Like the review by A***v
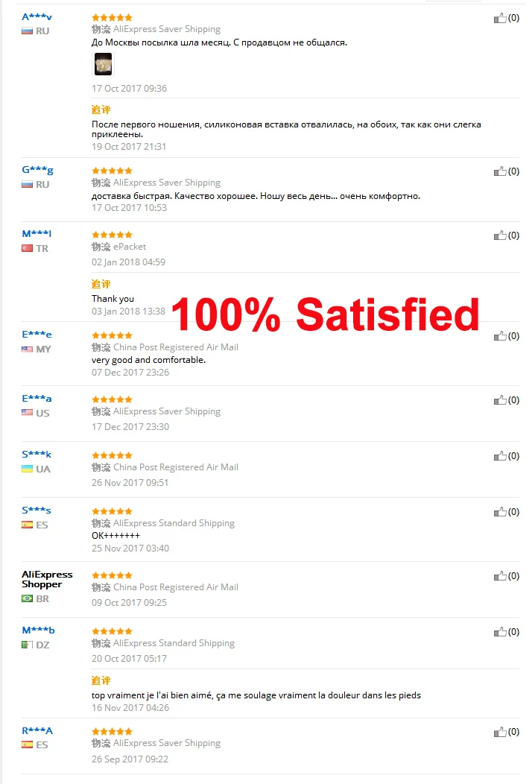 pyautogui.click(x=500, y=19)
